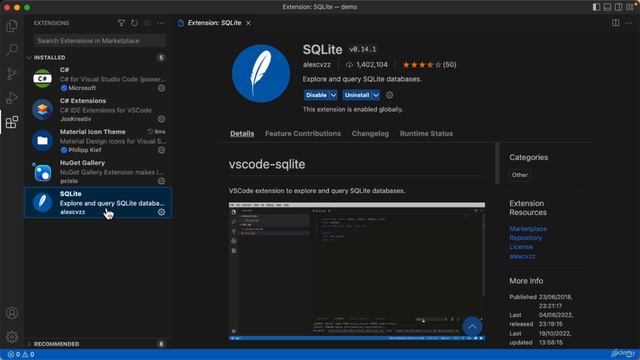Select C# extension in installed list
Screen dimensions: 640x360
98,79
